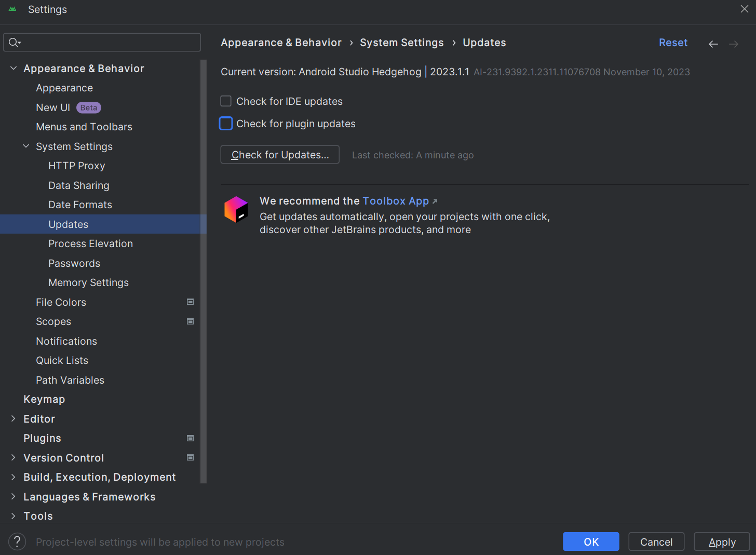Image resolution: width=756 pixels, height=555 pixels.
Task: Click the Cancel button
Action: tap(656, 542)
